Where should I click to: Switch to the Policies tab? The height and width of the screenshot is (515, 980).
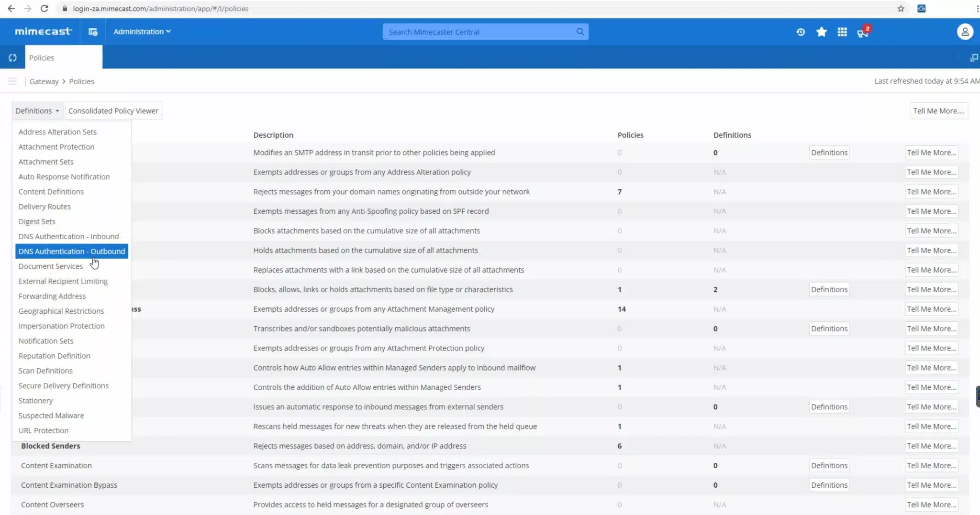click(x=42, y=58)
